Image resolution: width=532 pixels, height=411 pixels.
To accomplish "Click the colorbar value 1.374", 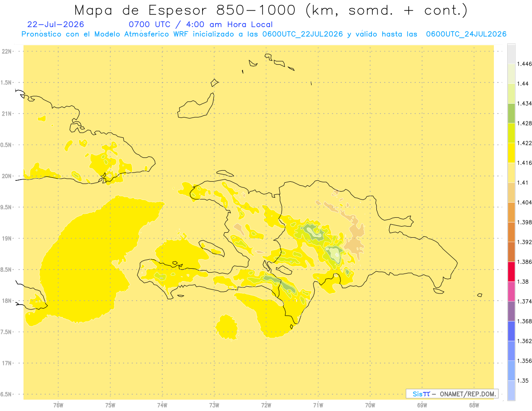I will click(524, 301).
